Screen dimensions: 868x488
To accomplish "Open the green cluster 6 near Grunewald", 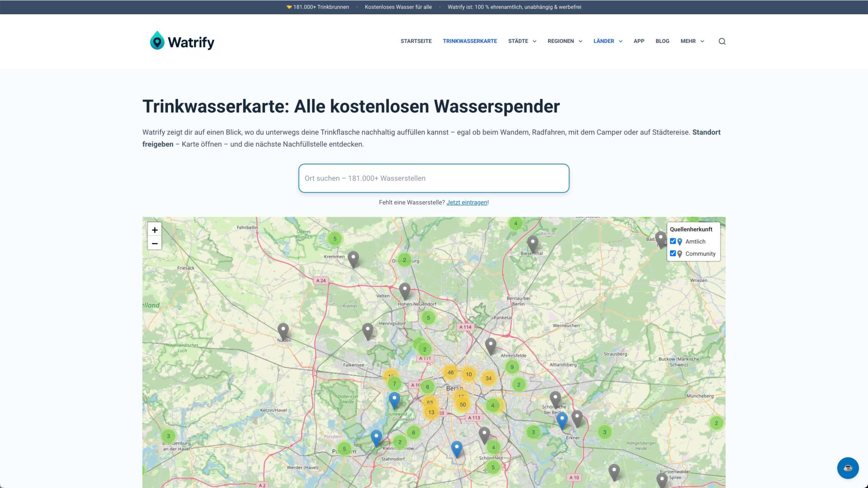I will tap(413, 432).
